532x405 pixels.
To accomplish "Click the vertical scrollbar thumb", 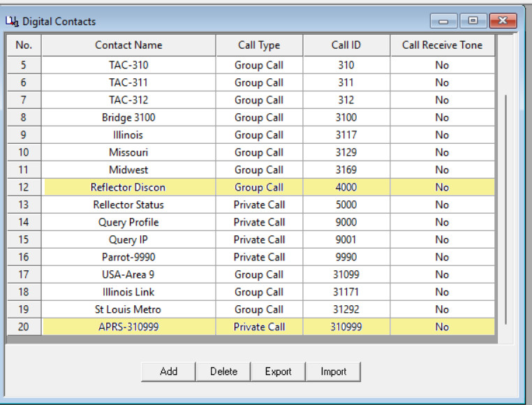I will [505, 209].
